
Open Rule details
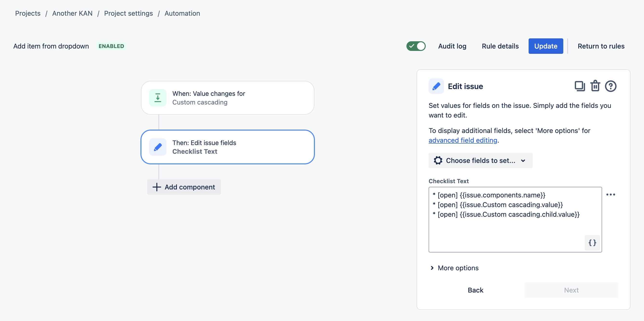click(x=500, y=46)
